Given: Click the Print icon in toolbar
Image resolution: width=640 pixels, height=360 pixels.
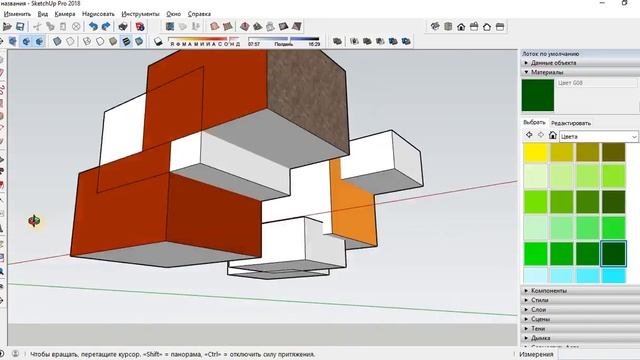Looking at the screenshot, I should click(x=123, y=27).
